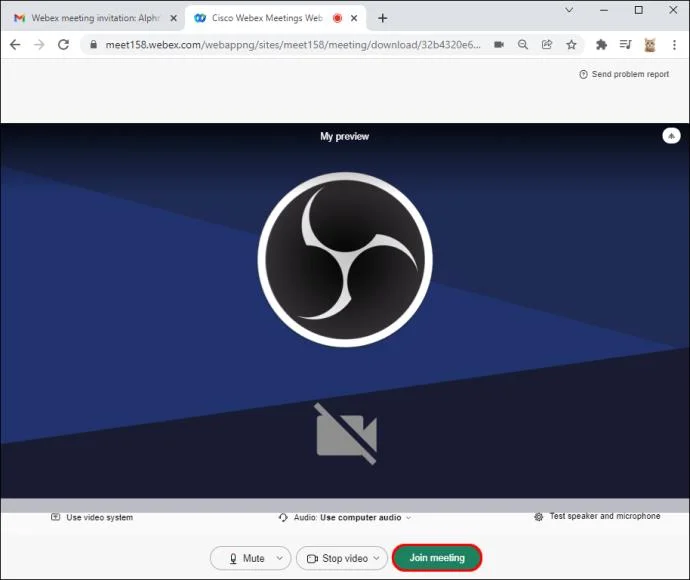Open the zoom magnifier icon in the address bar
Viewport: 690px width, 580px height.
pyautogui.click(x=523, y=44)
